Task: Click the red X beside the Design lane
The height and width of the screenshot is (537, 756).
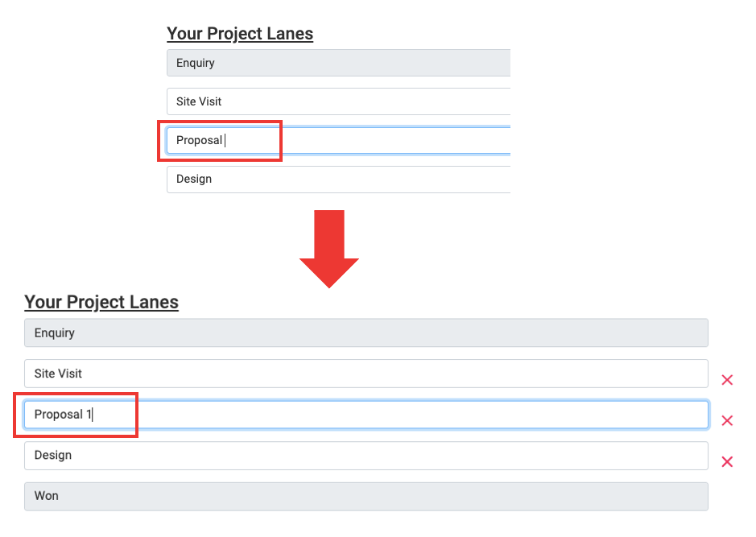Action: pyautogui.click(x=727, y=461)
